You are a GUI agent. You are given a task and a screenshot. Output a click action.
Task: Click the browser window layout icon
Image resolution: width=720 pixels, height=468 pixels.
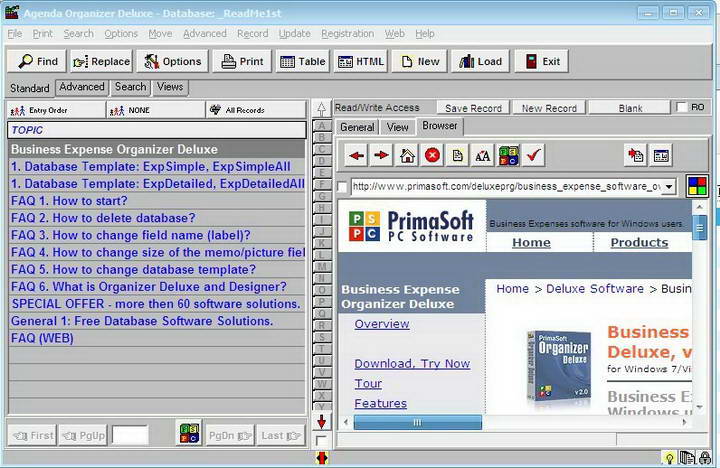click(661, 156)
